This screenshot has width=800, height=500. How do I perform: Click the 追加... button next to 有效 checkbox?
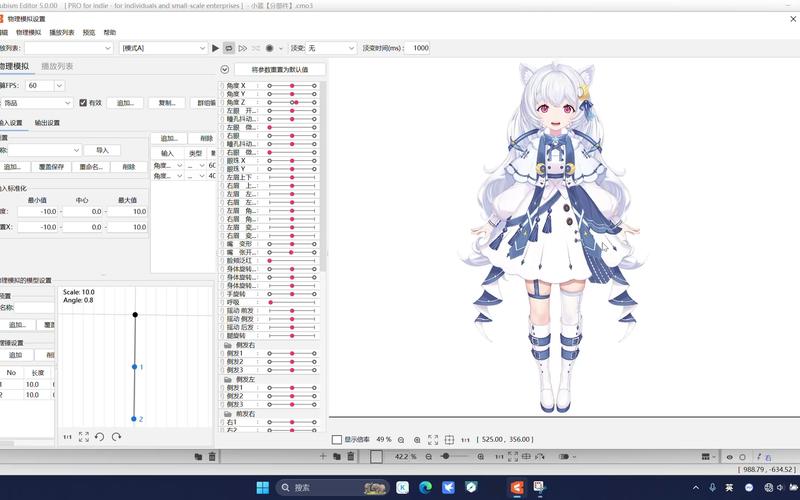pyautogui.click(x=126, y=103)
